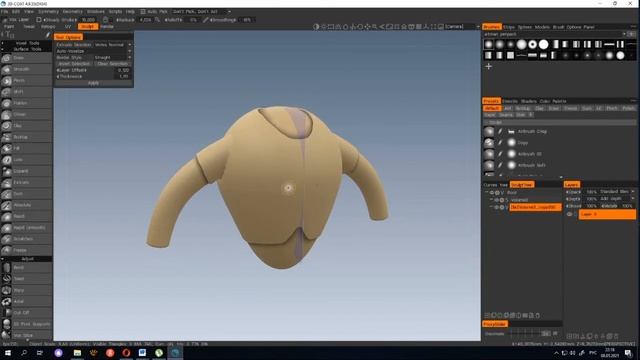Viewport: 640px width, 360px height.
Task: Open the Strips panel tab
Action: (x=509, y=27)
